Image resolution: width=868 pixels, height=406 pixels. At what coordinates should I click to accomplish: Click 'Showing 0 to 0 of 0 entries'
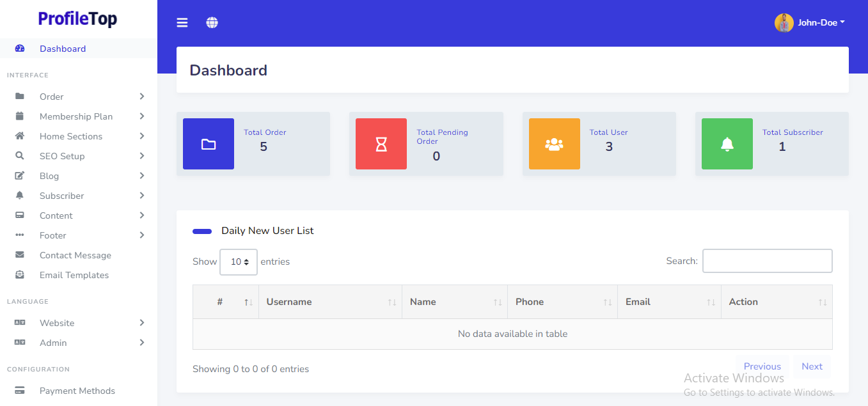(251, 369)
